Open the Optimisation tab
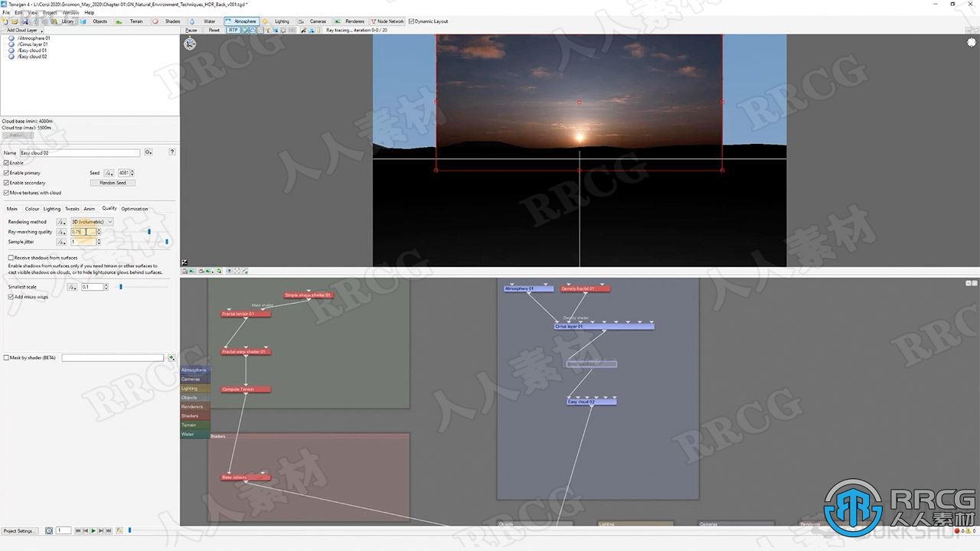980x551 pixels. [135, 209]
